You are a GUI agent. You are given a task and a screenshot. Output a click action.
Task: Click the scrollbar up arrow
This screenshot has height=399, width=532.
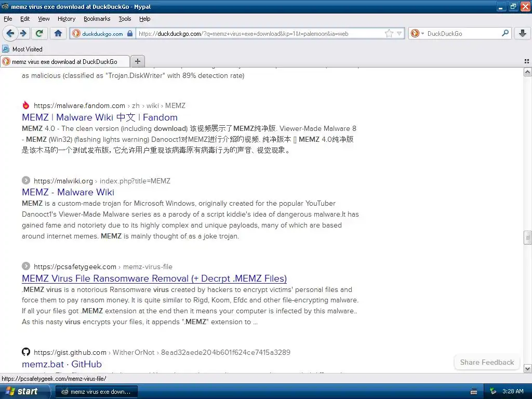527,72
